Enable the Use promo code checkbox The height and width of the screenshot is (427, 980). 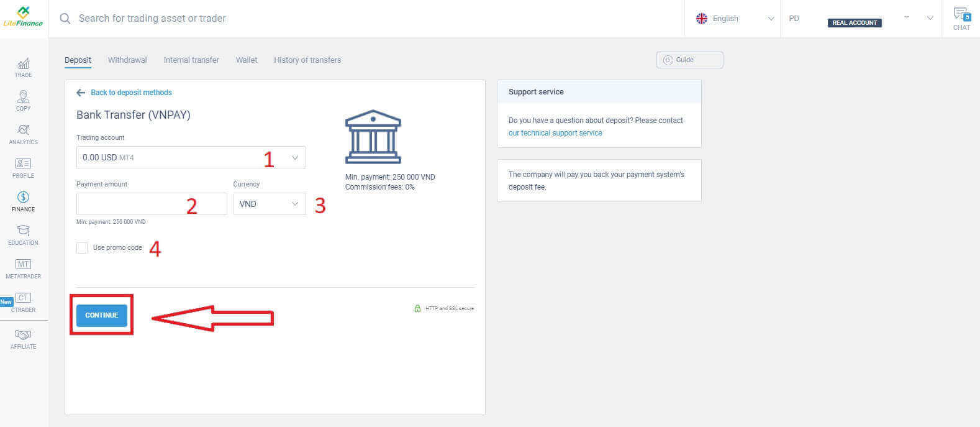click(x=82, y=248)
